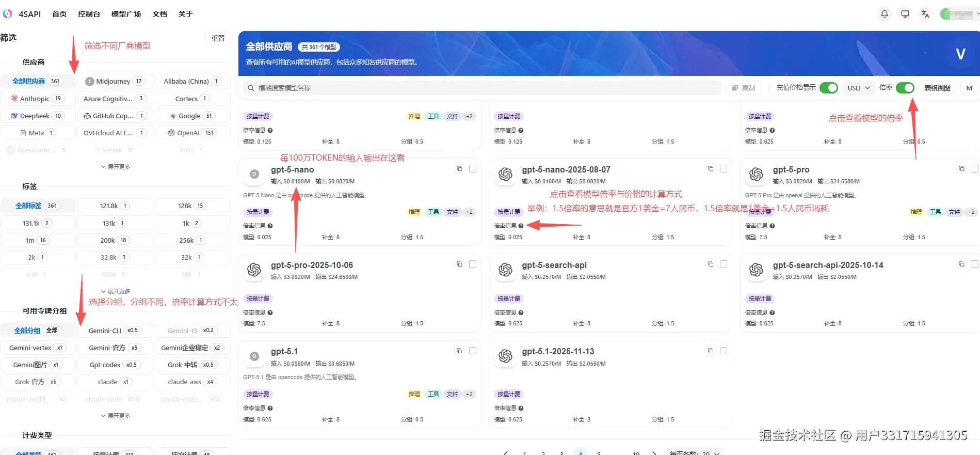Screen dimensions: 980x455
Task: Click the OpenAI logo on gpt-5-pro card
Action: (757, 175)
